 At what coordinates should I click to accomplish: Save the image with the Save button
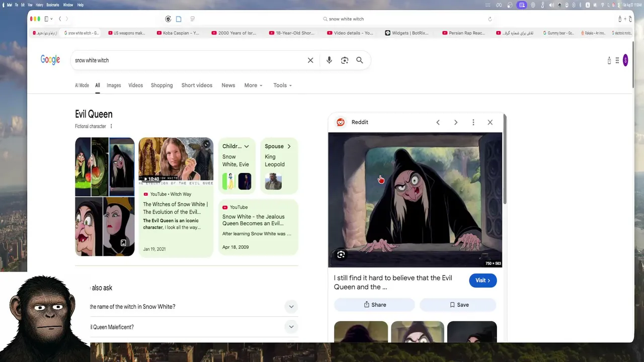click(458, 305)
